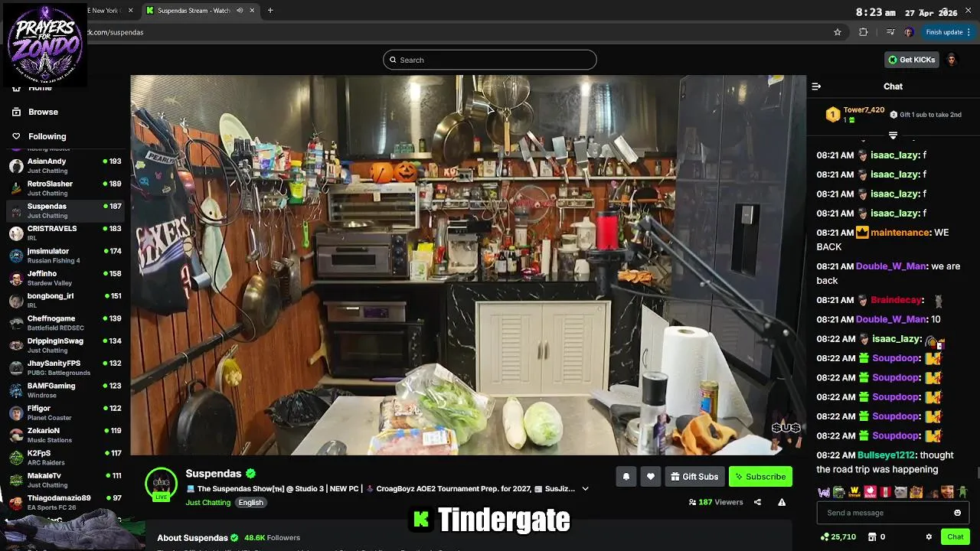This screenshot has width=980, height=551.
Task: Open CRISTRAVELS channel in sidebar
Action: click(x=64, y=233)
